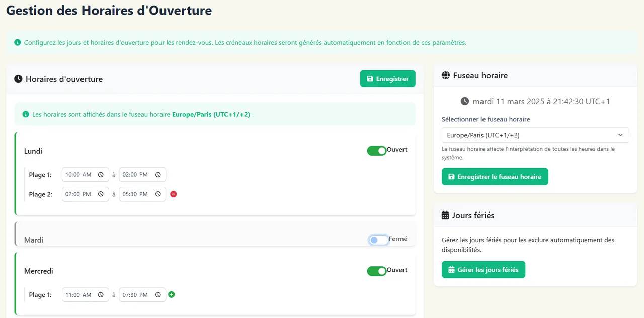The image size is (644, 318).
Task: Click the Sélectionner le fuseau horaire label
Action: (x=486, y=119)
